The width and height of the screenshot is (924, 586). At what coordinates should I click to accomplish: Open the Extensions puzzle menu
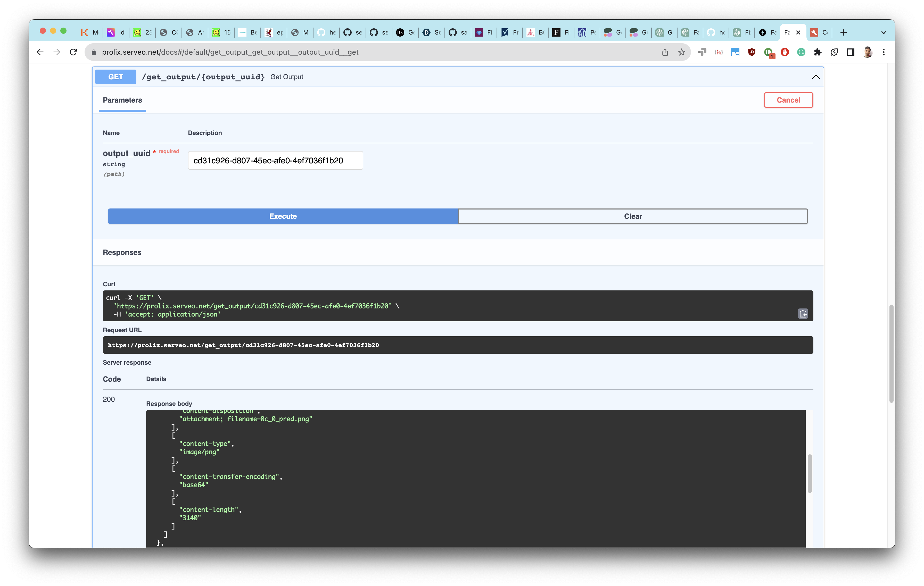coord(818,52)
